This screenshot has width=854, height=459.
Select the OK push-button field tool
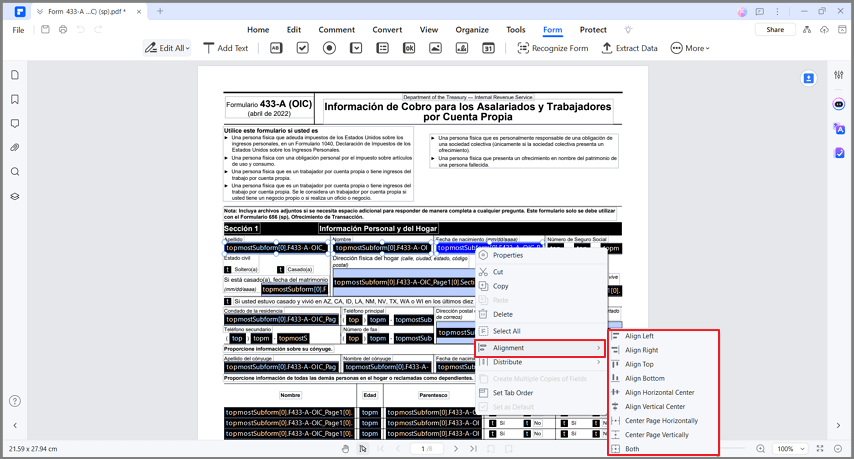click(409, 48)
